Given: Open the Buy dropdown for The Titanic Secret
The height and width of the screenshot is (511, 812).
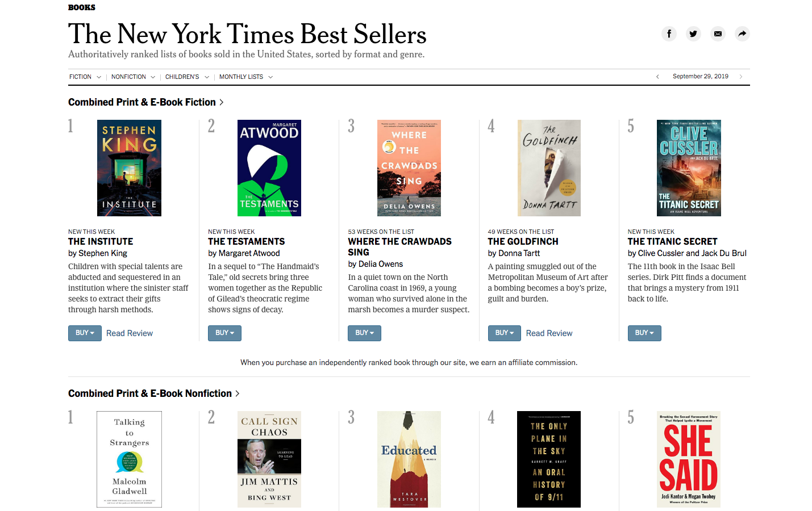Looking at the screenshot, I should point(644,333).
